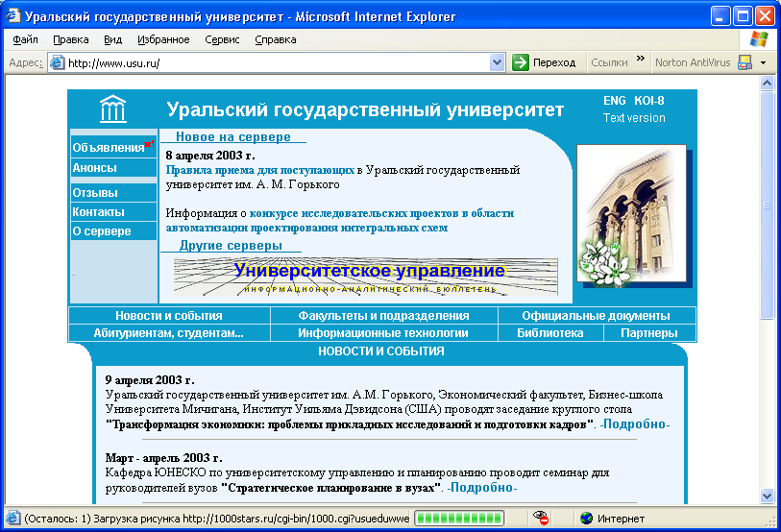The width and height of the screenshot is (781, 532).
Task: Open the Вид menu
Action: click(x=113, y=39)
